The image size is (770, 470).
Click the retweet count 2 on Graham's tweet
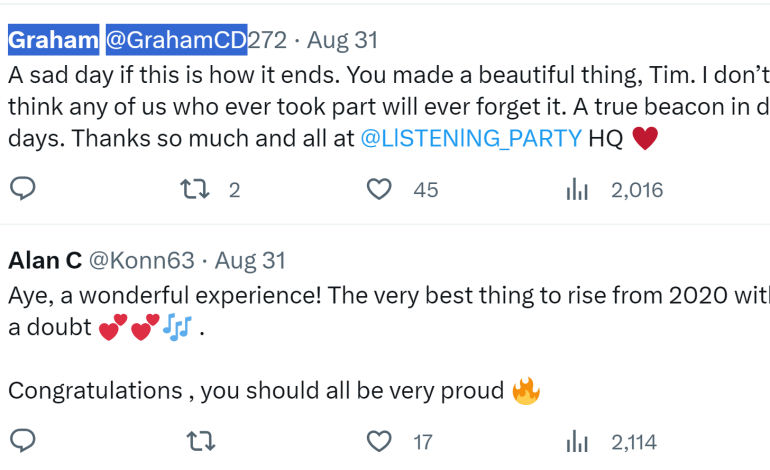234,190
